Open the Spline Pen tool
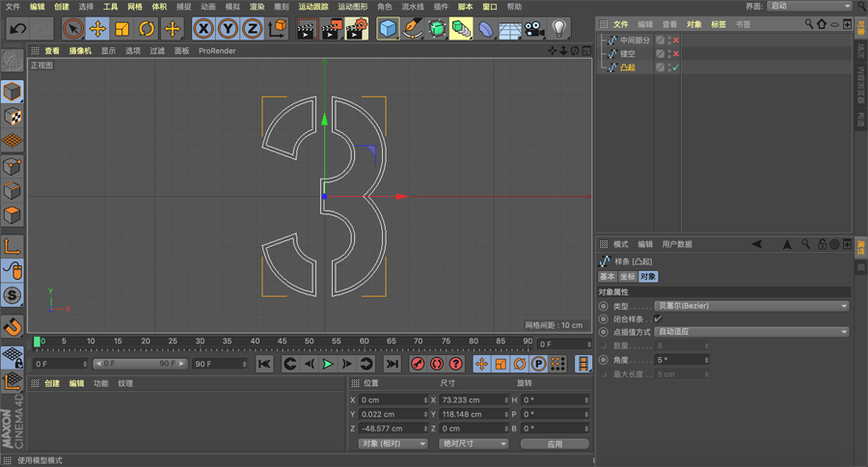 pos(413,29)
